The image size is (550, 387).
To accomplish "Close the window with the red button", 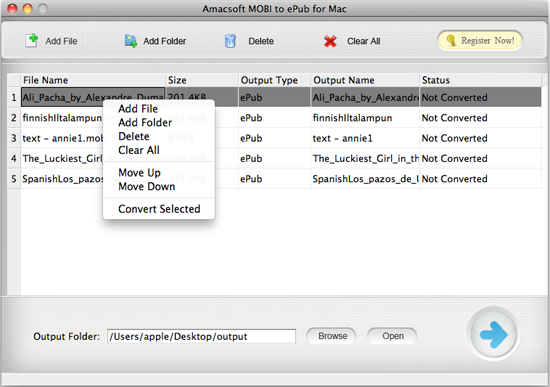I will [x=12, y=8].
